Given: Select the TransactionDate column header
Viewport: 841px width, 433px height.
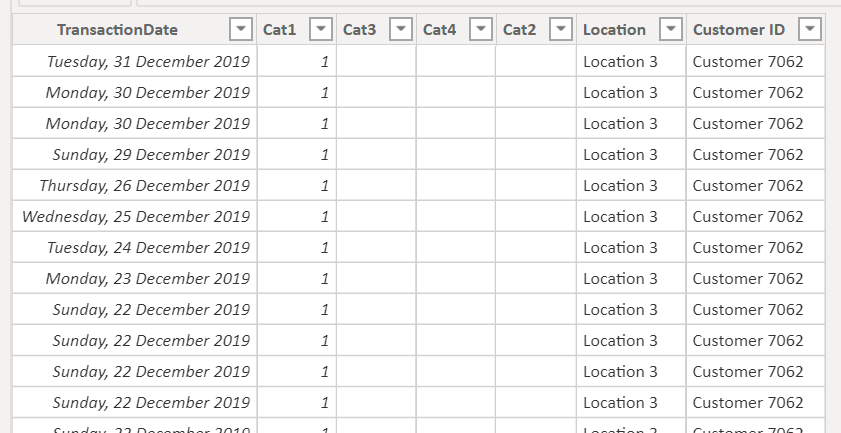Looking at the screenshot, I should (117, 30).
